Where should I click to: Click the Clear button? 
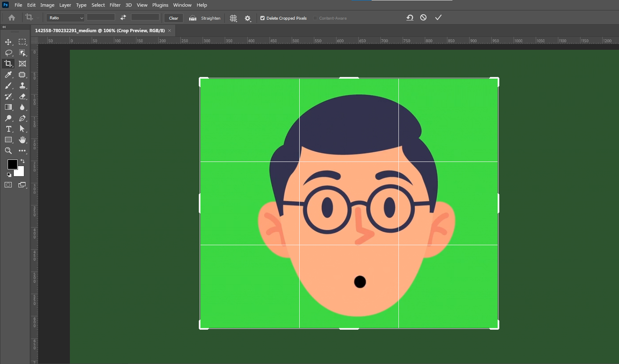pyautogui.click(x=173, y=18)
